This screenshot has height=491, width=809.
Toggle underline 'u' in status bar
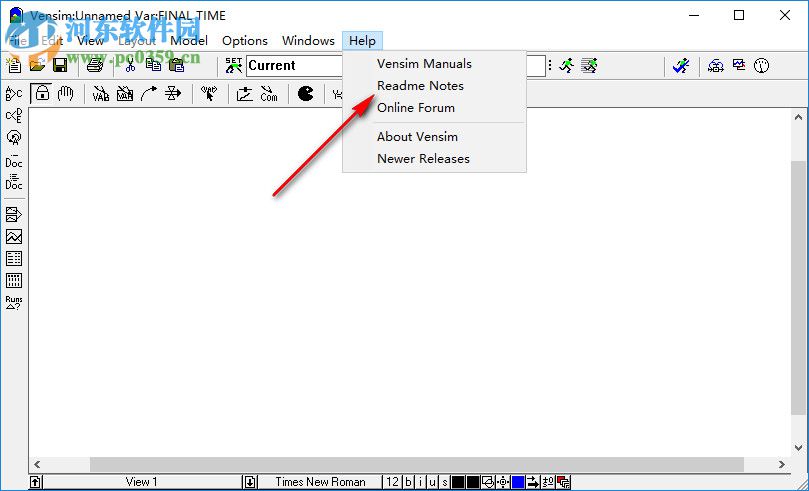coord(432,482)
